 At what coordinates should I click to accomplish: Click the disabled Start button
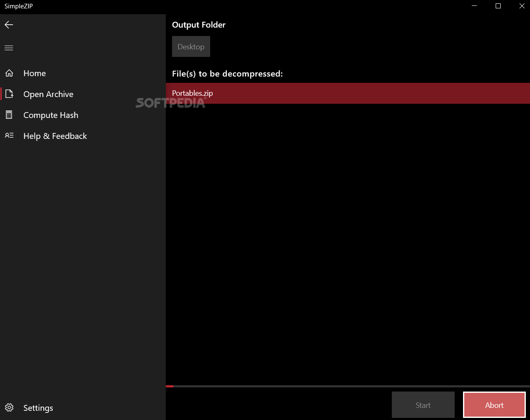(x=423, y=405)
